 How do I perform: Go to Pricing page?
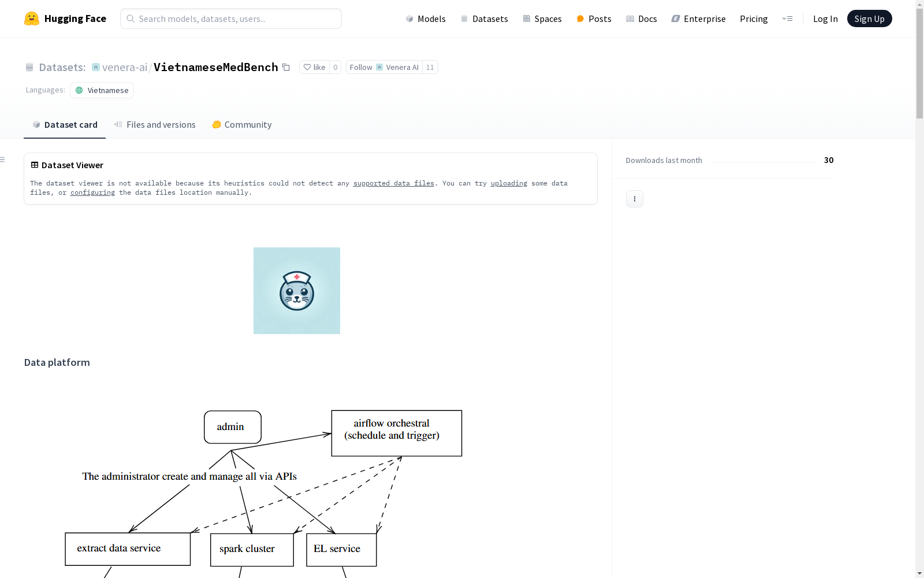pos(754,18)
